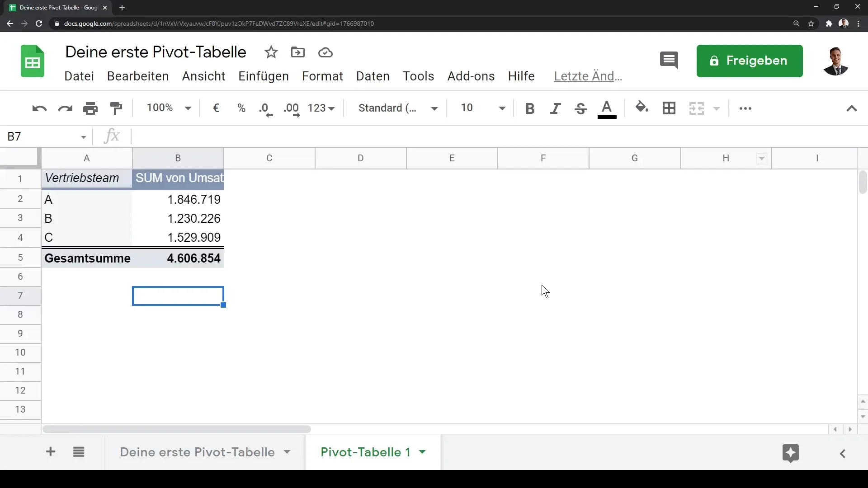This screenshot has width=868, height=488.
Task: Switch to Deine erste Pivot-Tabelle sheet tab
Action: pos(197,452)
